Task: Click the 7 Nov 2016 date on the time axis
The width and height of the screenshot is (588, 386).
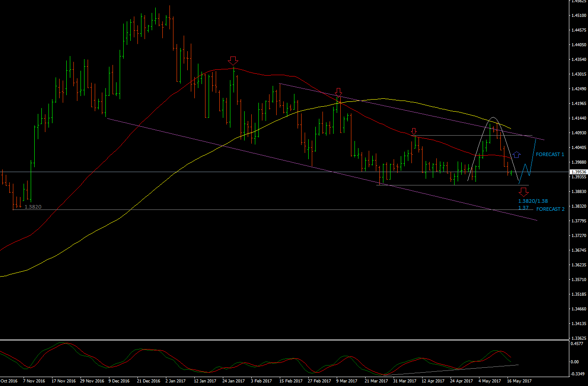Action: tap(34, 381)
